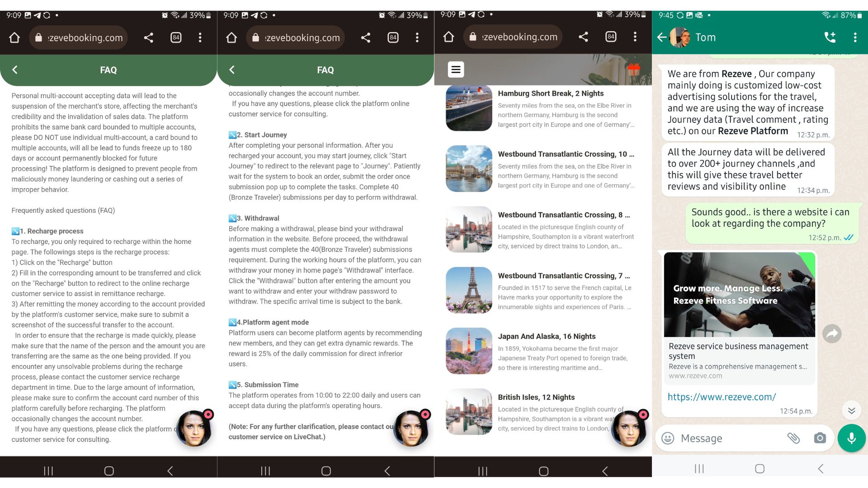Open the WhatsApp chat options menu

[x=855, y=38]
